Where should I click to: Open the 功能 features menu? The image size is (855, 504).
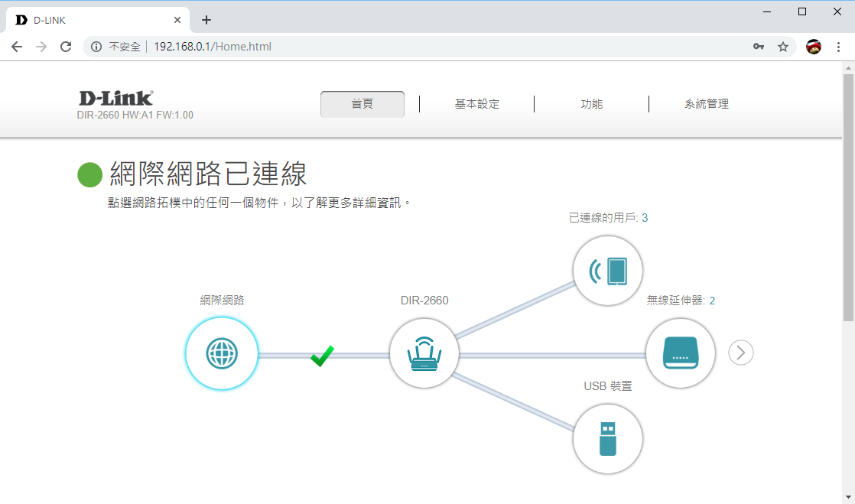[x=592, y=104]
